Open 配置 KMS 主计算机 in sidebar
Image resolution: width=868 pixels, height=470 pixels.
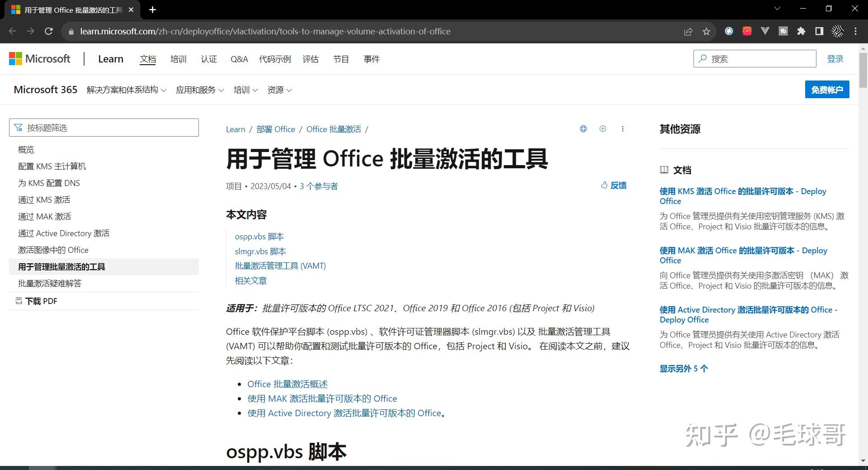[x=52, y=166]
